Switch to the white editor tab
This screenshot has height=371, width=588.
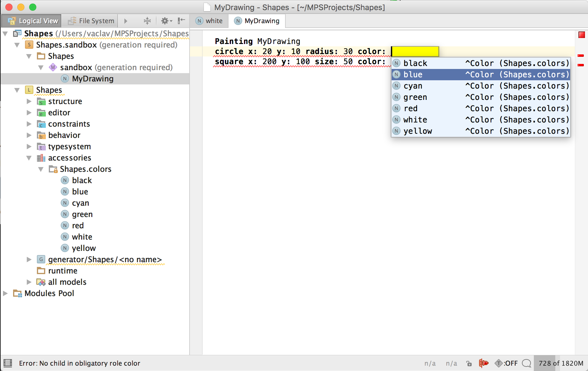pos(209,21)
